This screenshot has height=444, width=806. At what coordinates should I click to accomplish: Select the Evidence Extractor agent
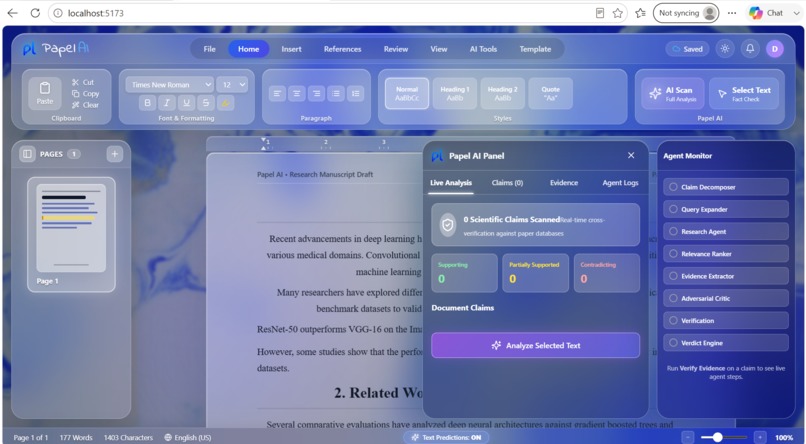coord(726,276)
